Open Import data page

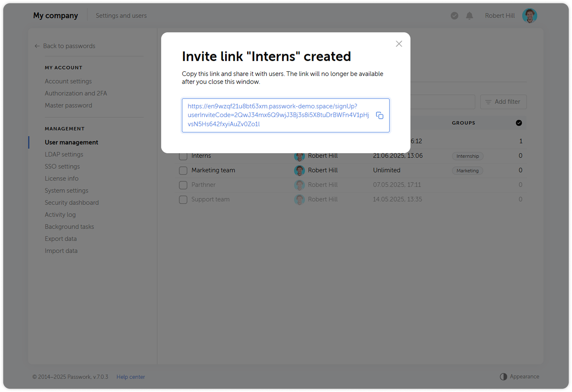tap(61, 251)
